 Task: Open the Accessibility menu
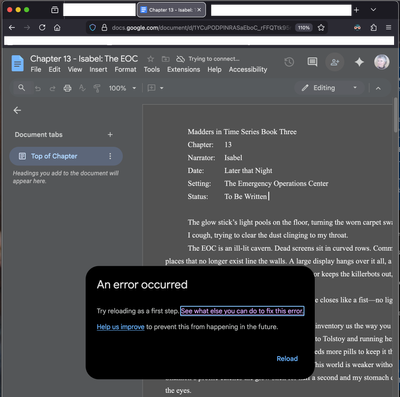point(248,69)
